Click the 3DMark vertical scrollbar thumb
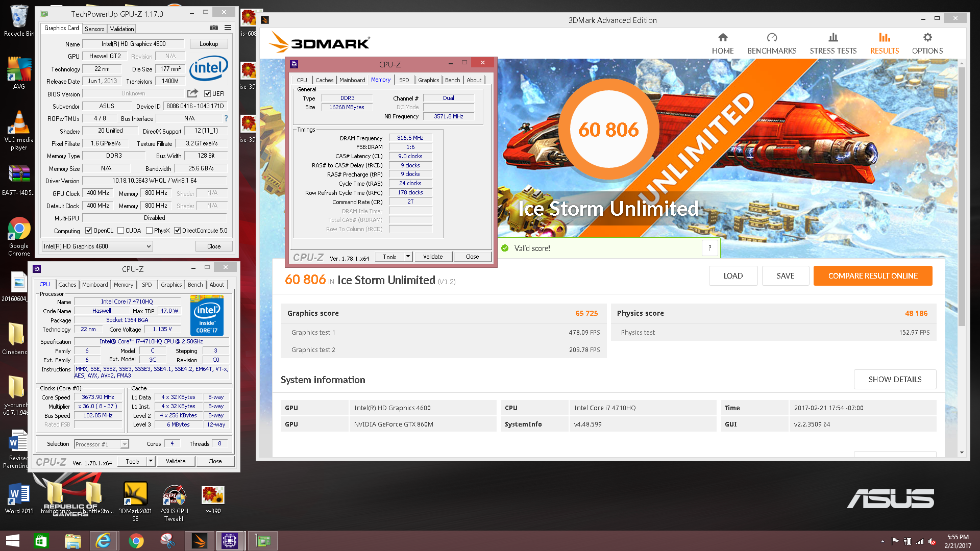980x551 pixels. pos(962,196)
